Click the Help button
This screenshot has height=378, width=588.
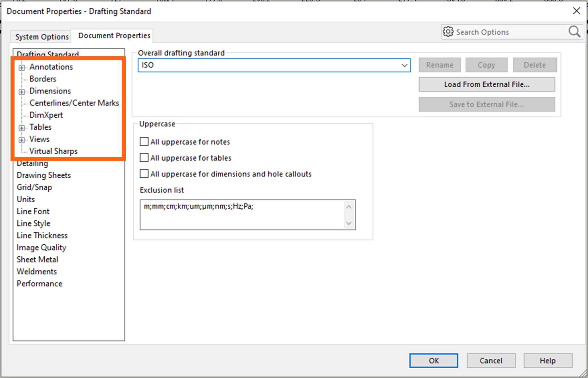pyautogui.click(x=548, y=360)
